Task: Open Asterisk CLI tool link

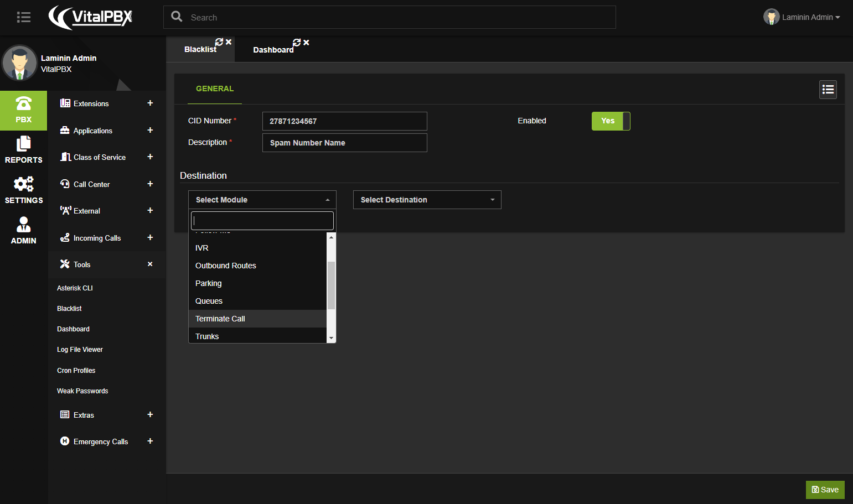Action: [75, 288]
